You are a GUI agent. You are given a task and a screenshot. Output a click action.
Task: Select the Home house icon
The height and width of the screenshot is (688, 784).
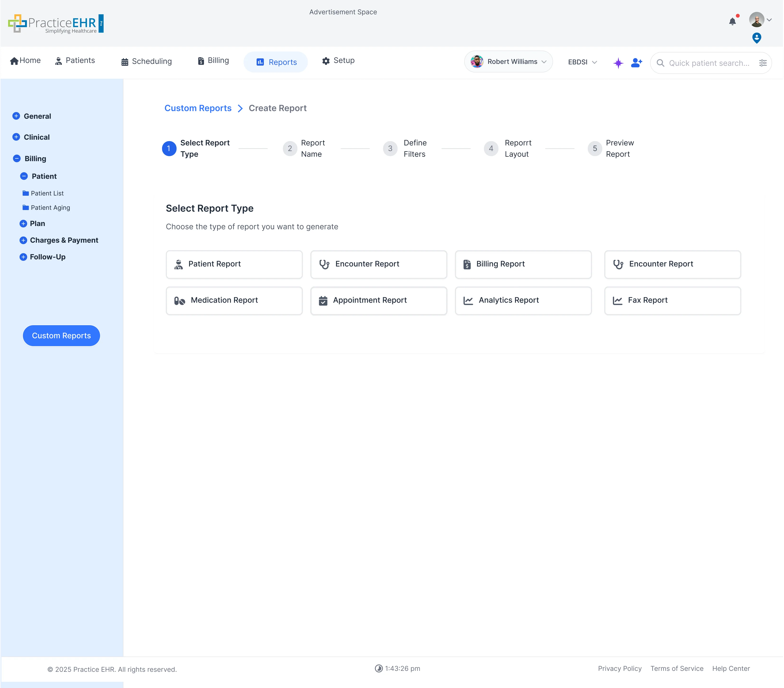pos(15,60)
